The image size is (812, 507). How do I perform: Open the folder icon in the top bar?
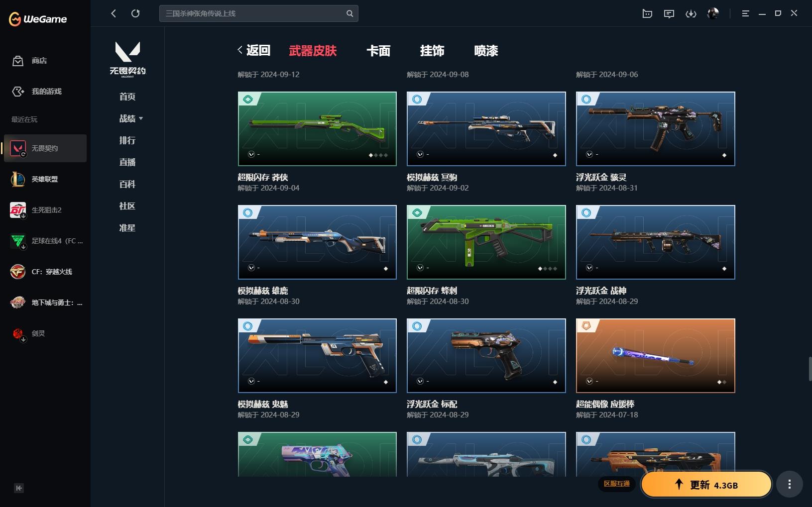pos(647,13)
